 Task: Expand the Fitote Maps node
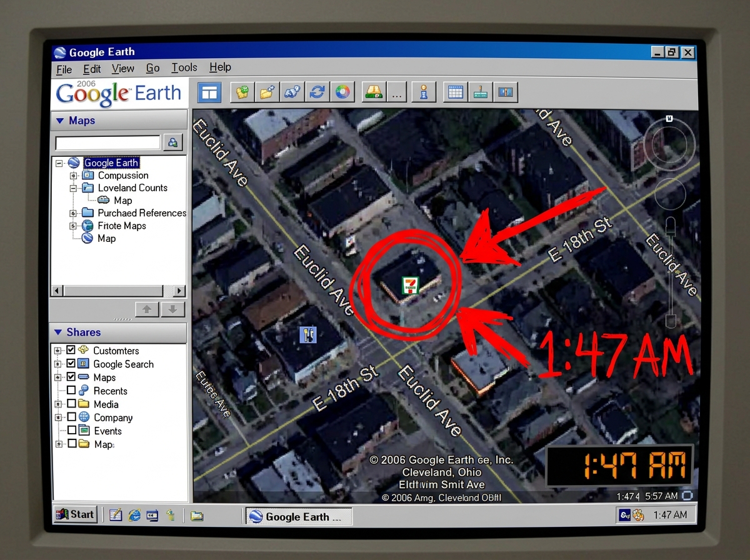point(73,226)
